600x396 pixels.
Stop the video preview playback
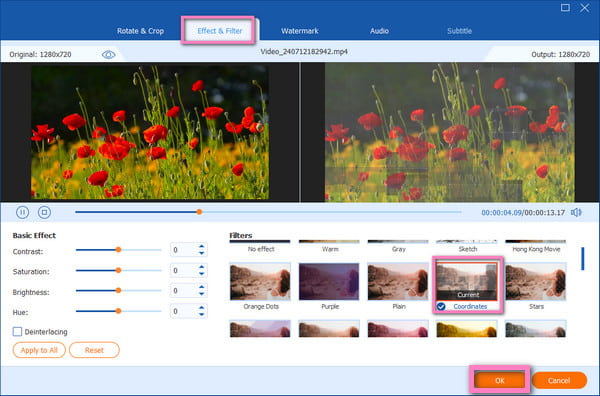pyautogui.click(x=44, y=212)
